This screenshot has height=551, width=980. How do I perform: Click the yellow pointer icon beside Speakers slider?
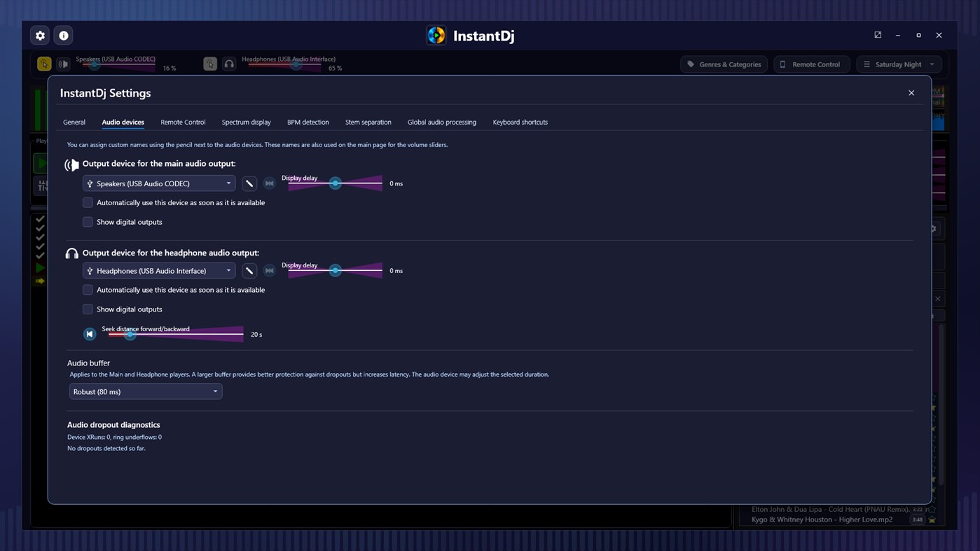tap(44, 64)
